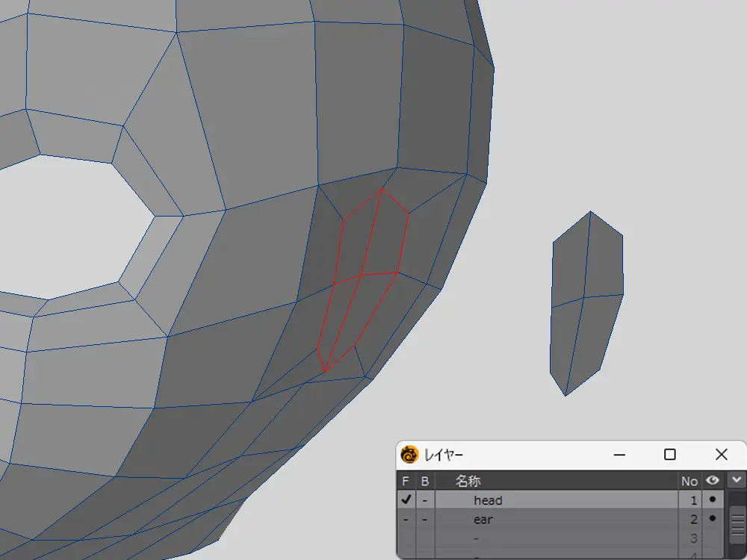Select the head layer name
Viewport: 747px width, 560px height.
487,500
